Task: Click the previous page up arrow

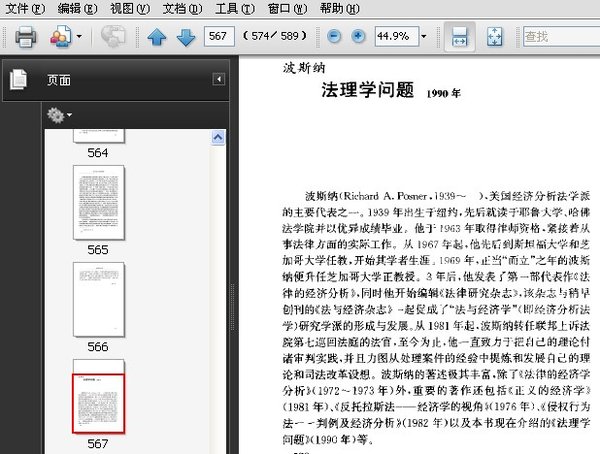Action: [157, 37]
